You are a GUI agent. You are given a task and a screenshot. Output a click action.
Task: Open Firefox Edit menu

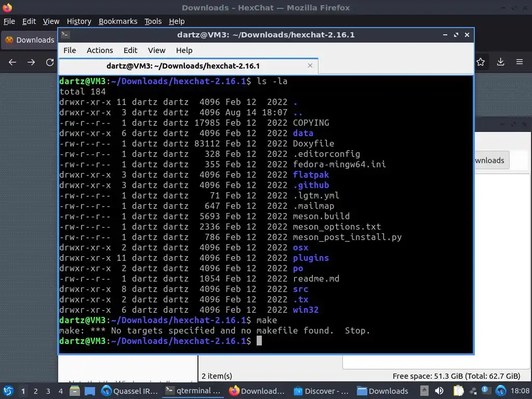point(29,21)
